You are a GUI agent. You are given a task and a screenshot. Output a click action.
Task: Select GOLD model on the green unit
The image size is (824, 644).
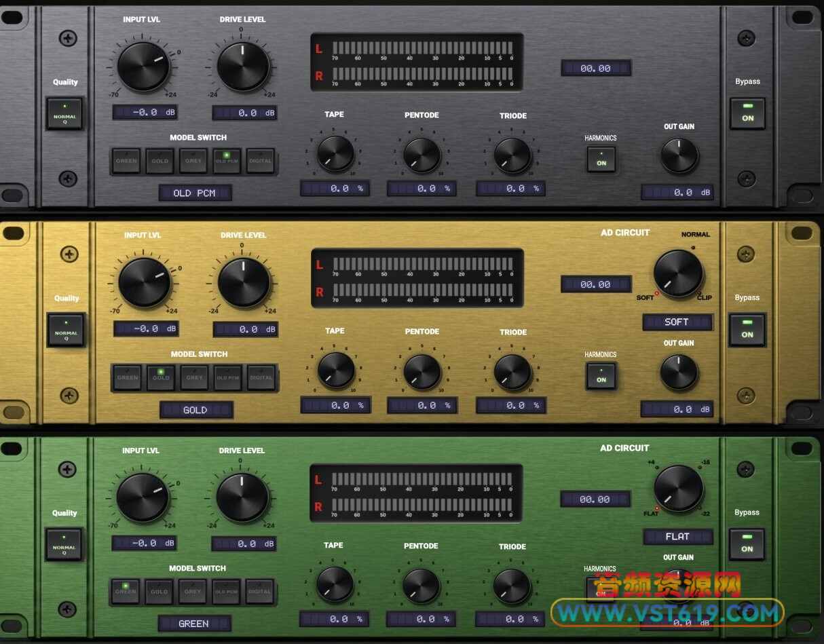click(159, 591)
